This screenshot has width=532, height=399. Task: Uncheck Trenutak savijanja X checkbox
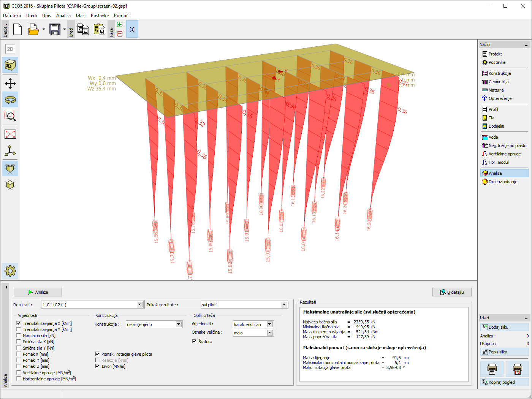[x=19, y=323]
